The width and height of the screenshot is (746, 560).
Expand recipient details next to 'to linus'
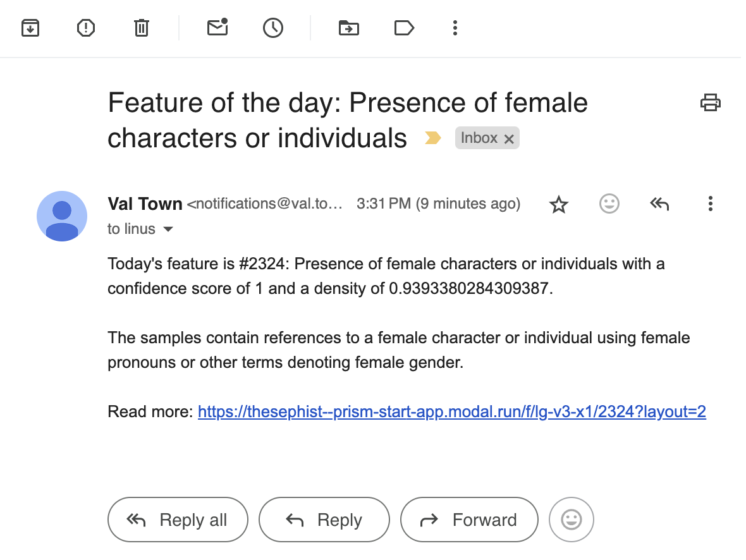pyautogui.click(x=168, y=229)
